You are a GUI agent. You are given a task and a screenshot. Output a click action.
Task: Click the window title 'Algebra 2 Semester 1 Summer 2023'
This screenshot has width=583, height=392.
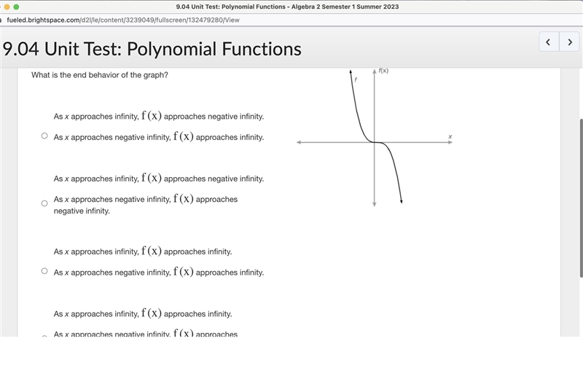coord(345,7)
